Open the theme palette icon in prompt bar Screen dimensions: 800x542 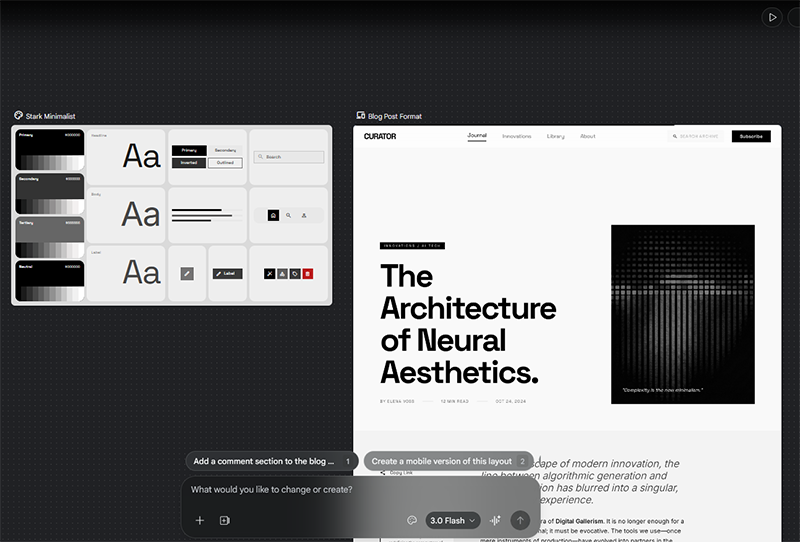coord(412,520)
